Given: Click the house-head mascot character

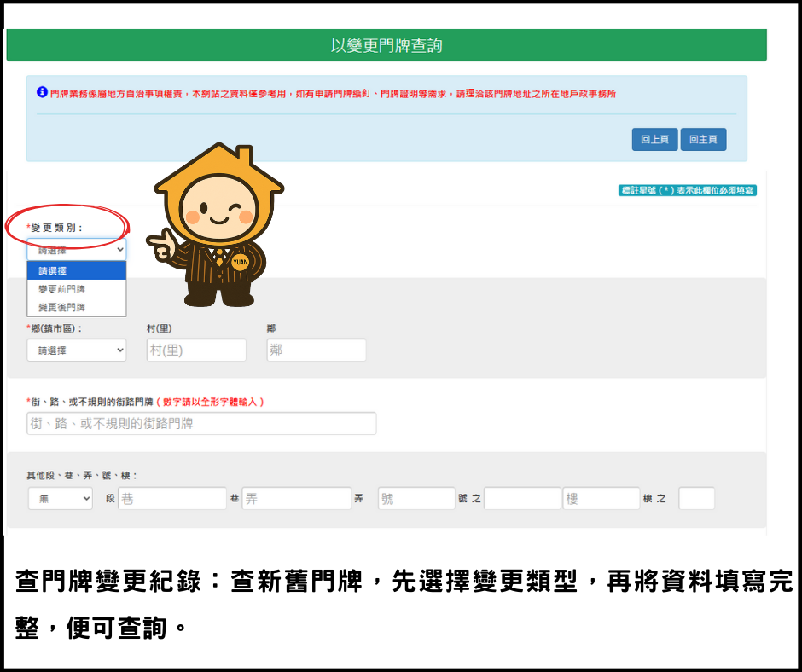Looking at the screenshot, I should pos(218,227).
